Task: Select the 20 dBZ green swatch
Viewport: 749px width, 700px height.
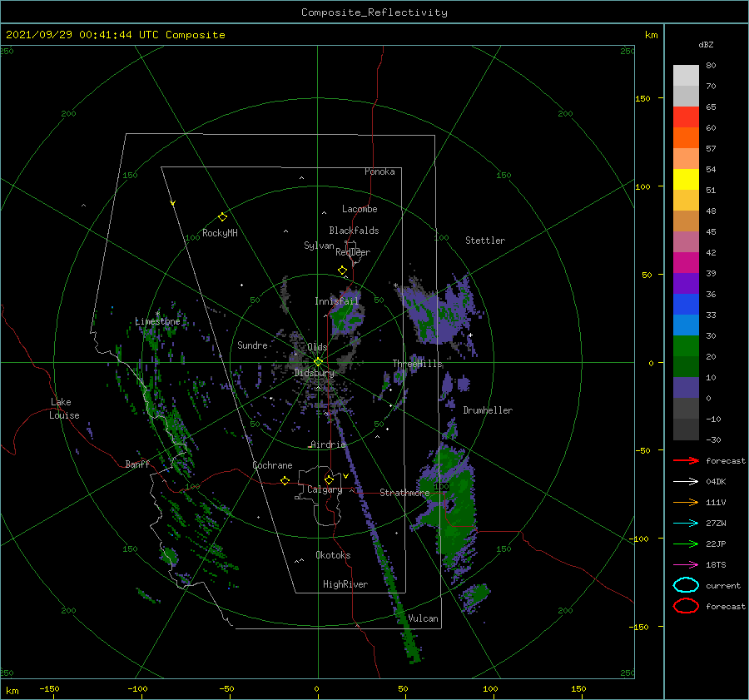Action: [686, 346]
